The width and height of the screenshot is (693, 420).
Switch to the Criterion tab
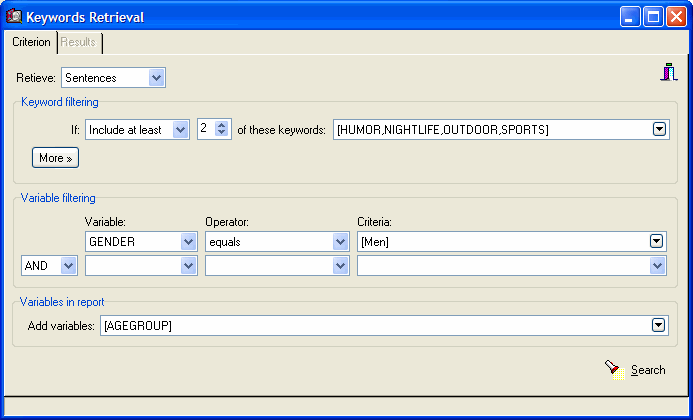click(x=31, y=43)
